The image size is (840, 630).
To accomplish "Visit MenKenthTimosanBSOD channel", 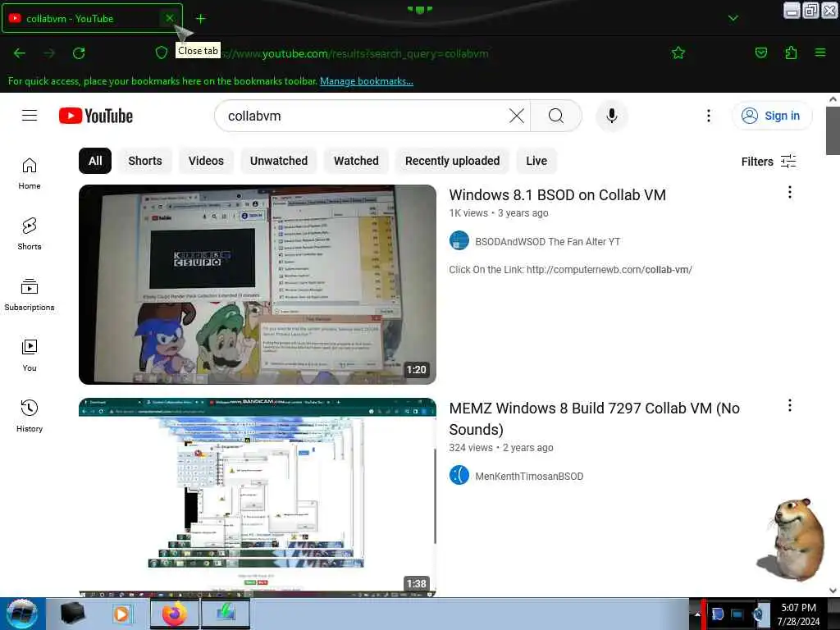I will pos(529,477).
